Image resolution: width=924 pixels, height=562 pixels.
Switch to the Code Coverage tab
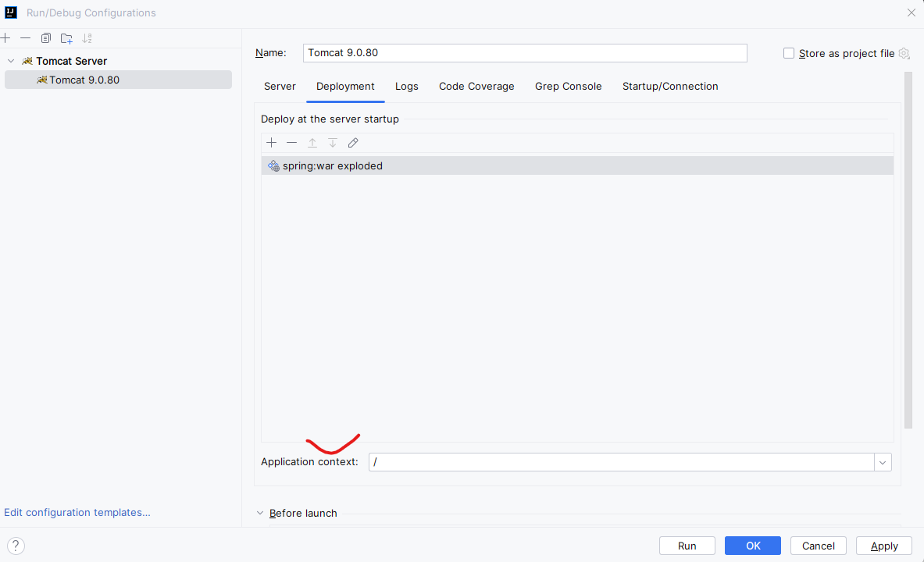pyautogui.click(x=476, y=86)
